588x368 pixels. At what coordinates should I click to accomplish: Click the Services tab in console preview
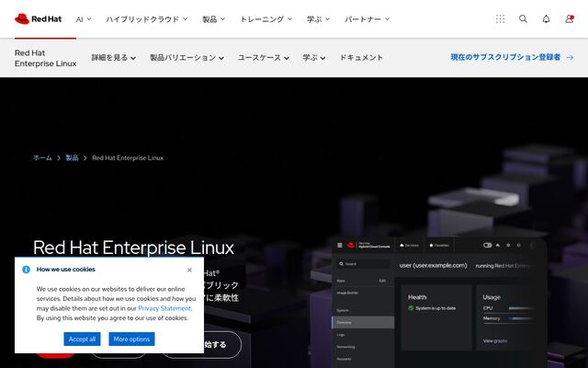point(409,246)
